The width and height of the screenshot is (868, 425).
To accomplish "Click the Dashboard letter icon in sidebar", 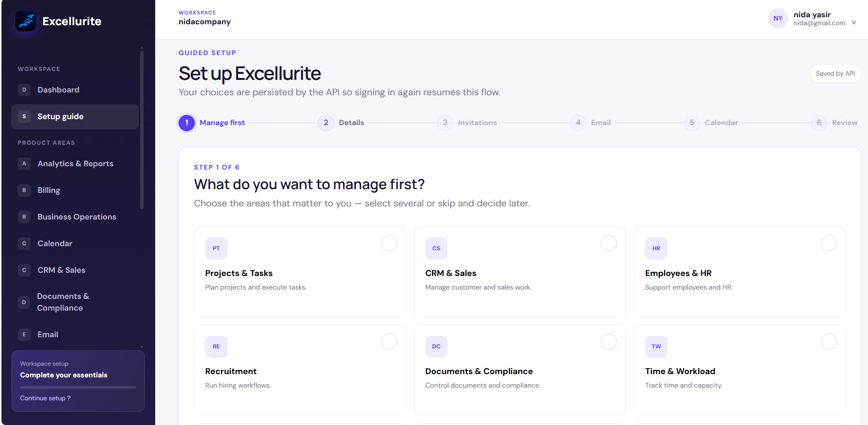I will coord(24,90).
